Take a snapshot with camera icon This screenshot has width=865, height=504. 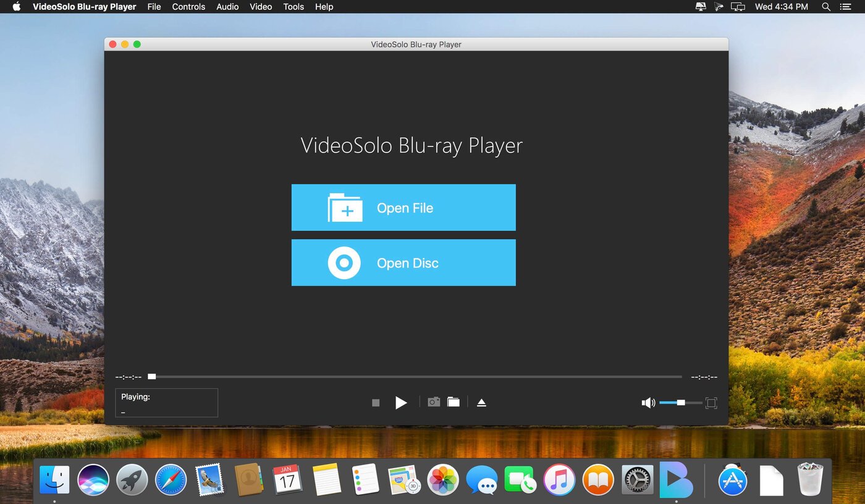tap(434, 402)
